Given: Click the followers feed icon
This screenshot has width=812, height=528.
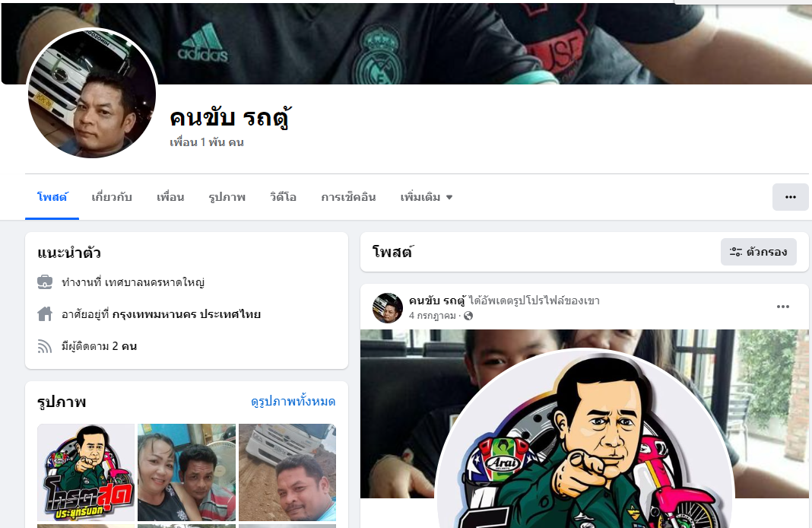Looking at the screenshot, I should pos(45,346).
